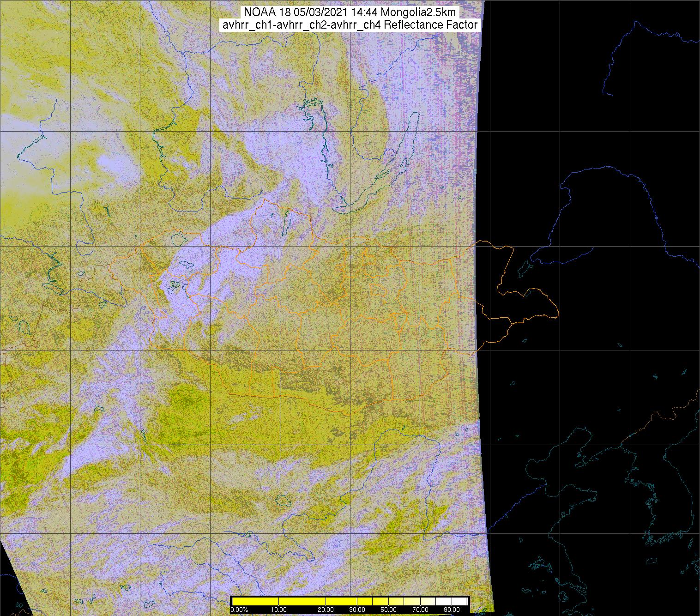Image resolution: width=700 pixels, height=616 pixels.
Task: Click the reflectance color scale bar
Action: [350, 601]
